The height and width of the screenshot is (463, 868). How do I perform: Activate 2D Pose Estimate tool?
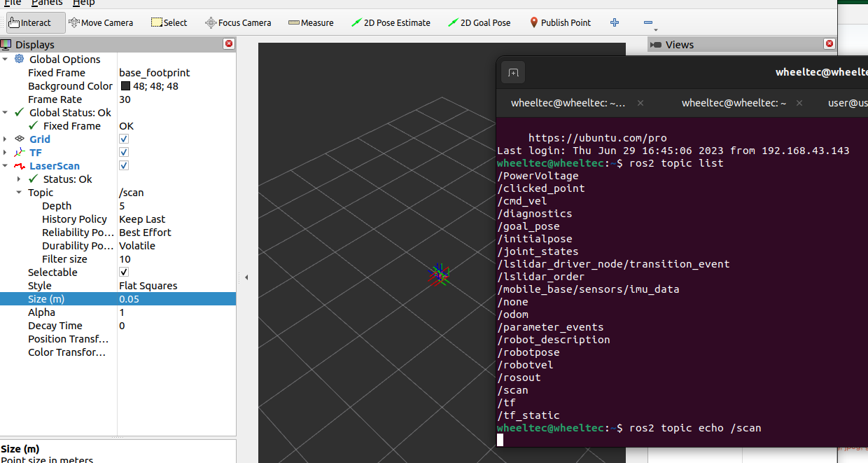click(x=391, y=22)
